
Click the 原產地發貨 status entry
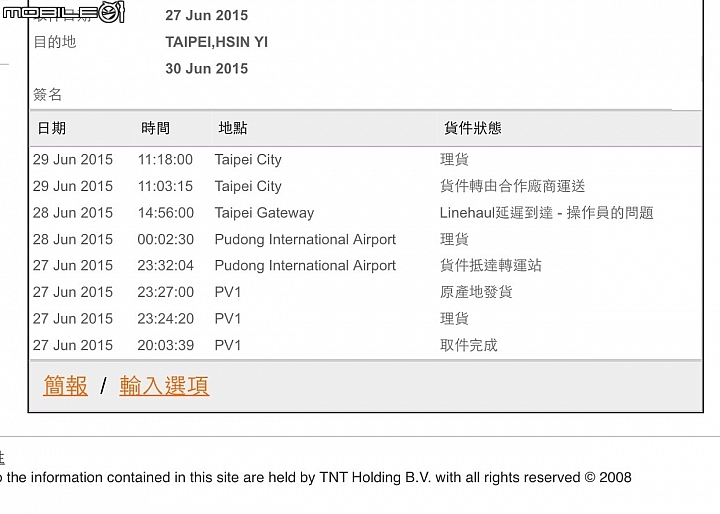pyautogui.click(x=476, y=292)
